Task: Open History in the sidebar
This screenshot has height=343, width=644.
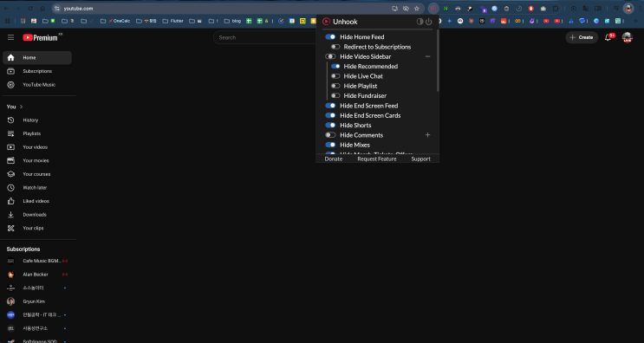Action: coord(37,120)
